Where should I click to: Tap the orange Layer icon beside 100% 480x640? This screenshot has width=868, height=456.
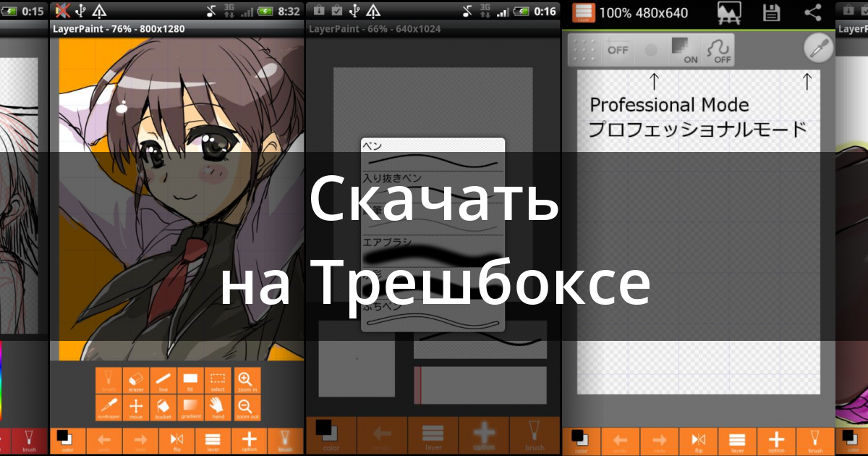tap(583, 12)
